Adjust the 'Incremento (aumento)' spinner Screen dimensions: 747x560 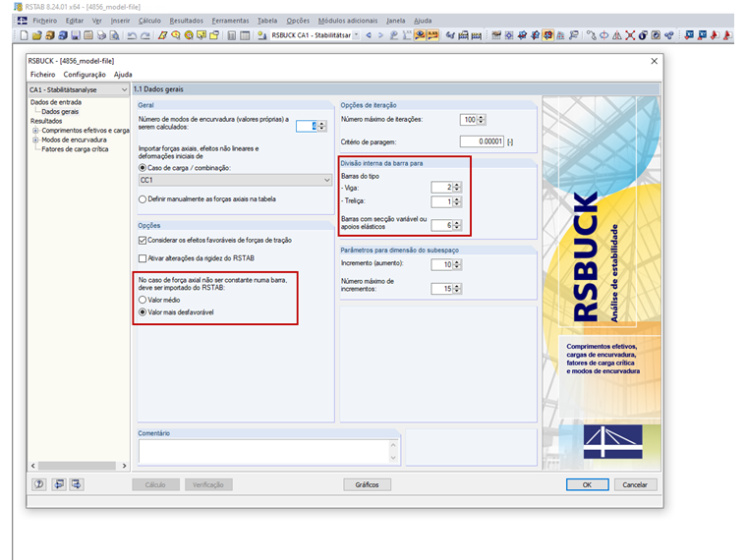tap(457, 264)
